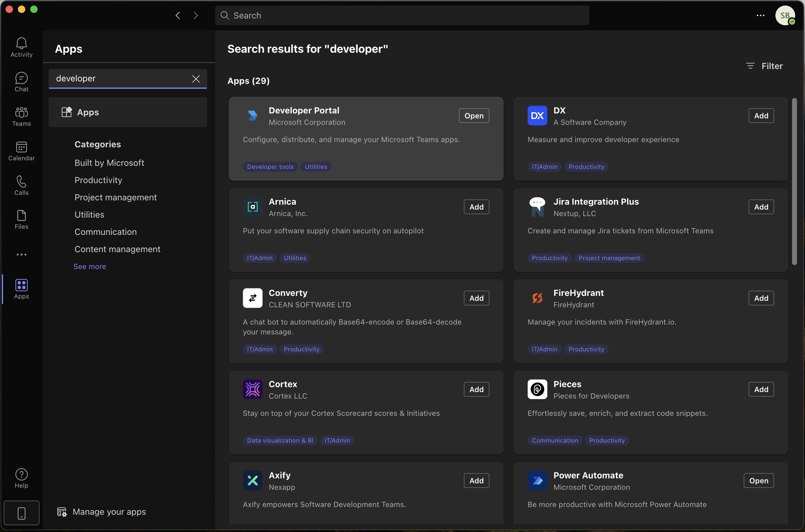
Task: Open Manage your apps
Action: coord(102,512)
